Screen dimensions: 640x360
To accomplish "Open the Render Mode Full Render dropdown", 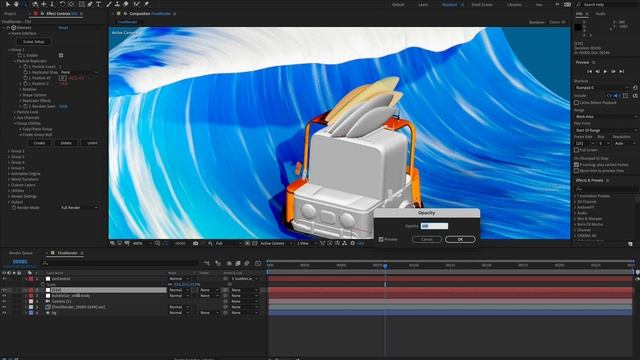I will point(79,208).
